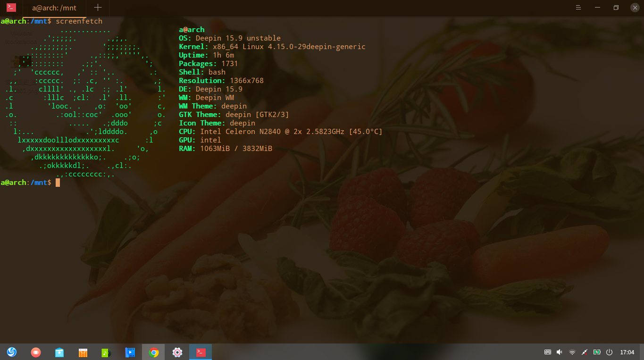This screenshot has height=360, width=644.
Task: Select the 'a@arch: /mnt' terminal tab
Action: 54,8
